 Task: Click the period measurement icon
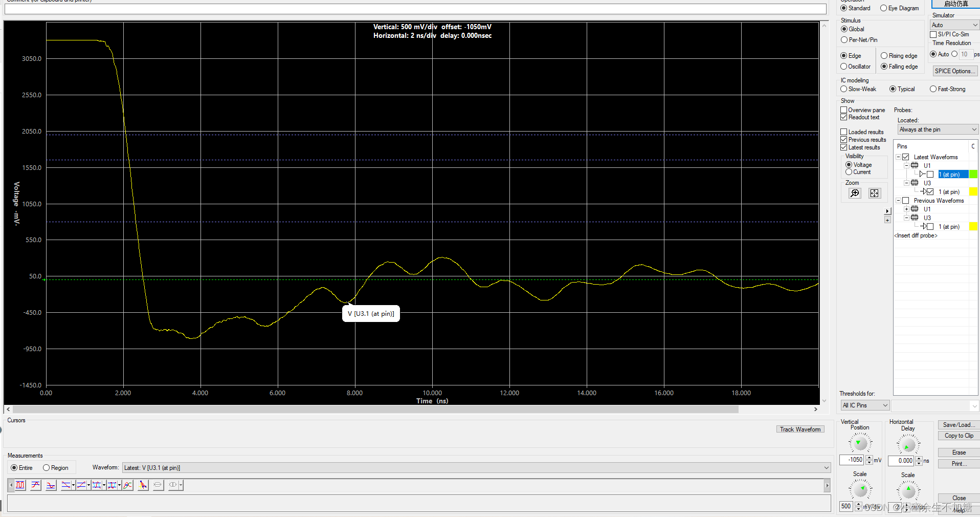tap(112, 485)
